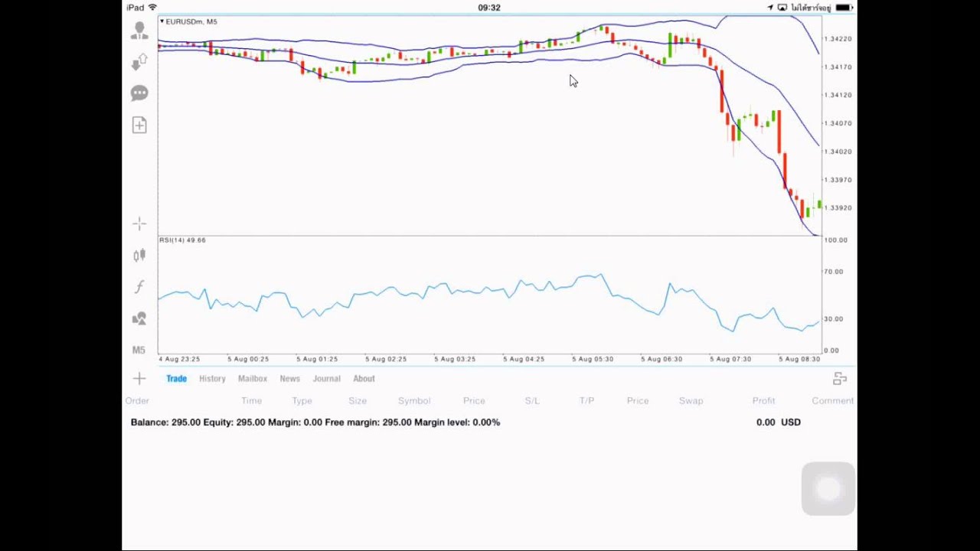Expand the EURUSDm, M5 chart title arrow
Screen dimensions: 980x551
coord(162,21)
